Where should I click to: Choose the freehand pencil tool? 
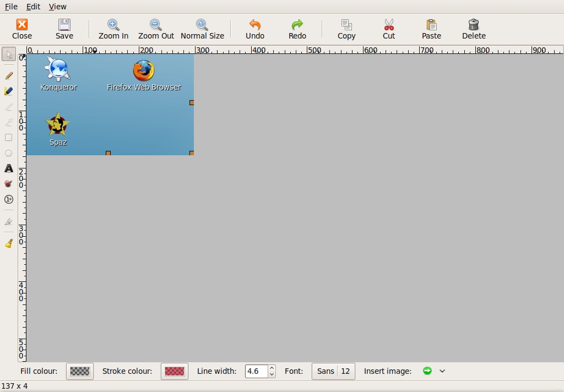pos(9,75)
